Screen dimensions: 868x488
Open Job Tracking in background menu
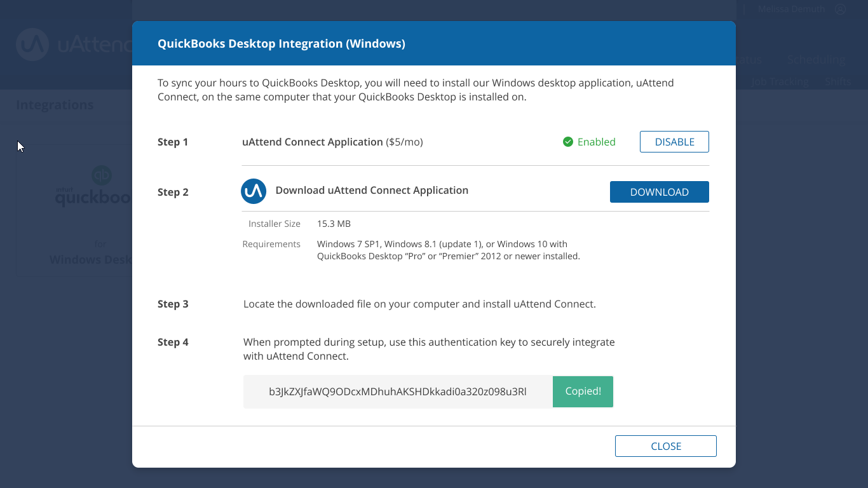tap(780, 81)
